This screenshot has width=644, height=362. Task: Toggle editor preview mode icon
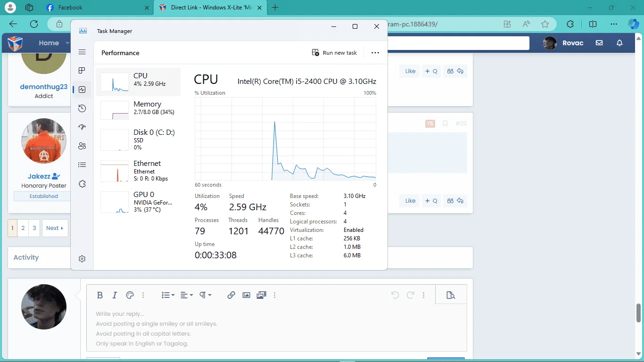451,295
